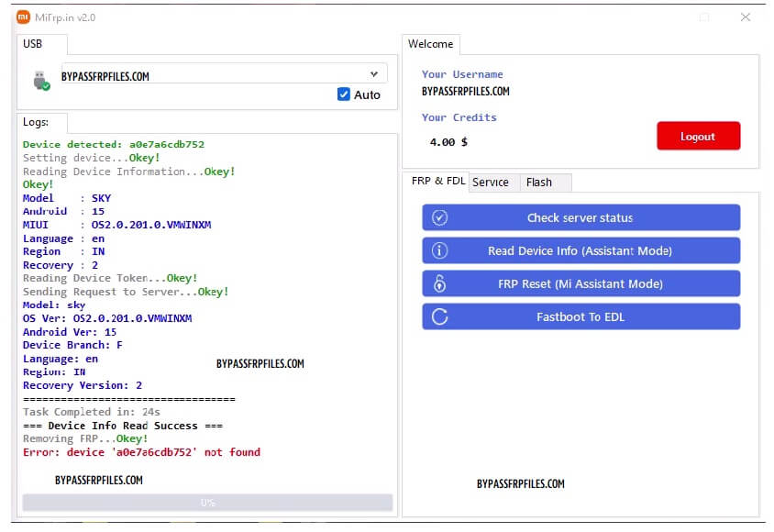774x532 pixels.
Task: Click the 'Your Credits' label
Action: (x=459, y=117)
